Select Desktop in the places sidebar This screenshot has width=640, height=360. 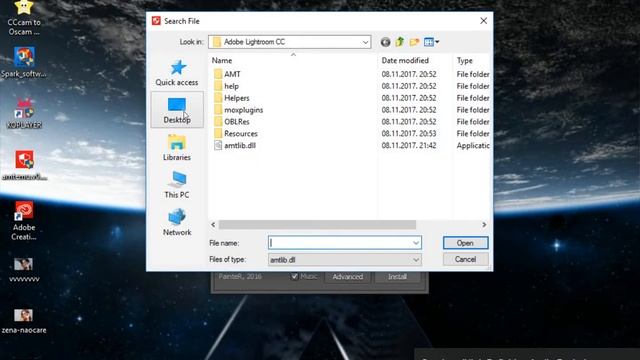[x=177, y=110]
